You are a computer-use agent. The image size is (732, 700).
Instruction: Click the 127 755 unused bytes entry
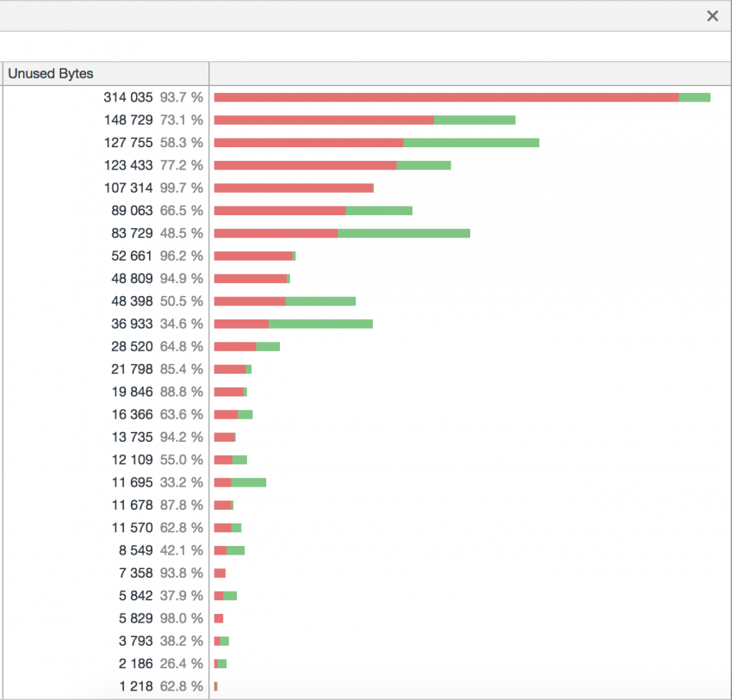point(155,142)
